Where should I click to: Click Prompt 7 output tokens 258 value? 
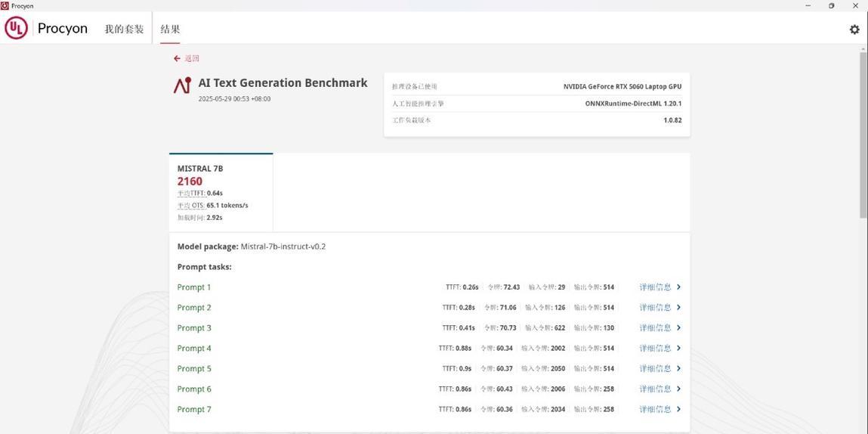pyautogui.click(x=608, y=409)
